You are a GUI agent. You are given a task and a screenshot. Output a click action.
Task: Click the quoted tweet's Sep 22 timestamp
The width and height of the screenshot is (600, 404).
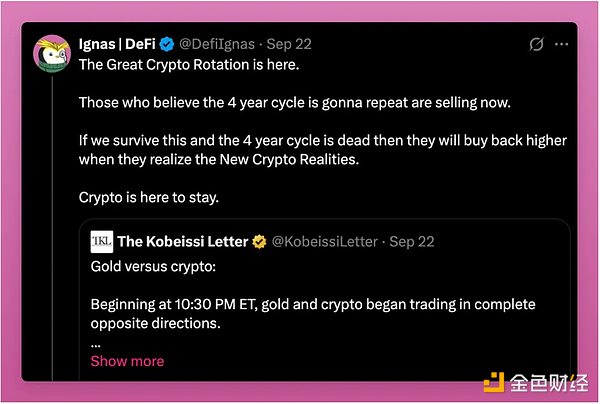[x=409, y=242]
